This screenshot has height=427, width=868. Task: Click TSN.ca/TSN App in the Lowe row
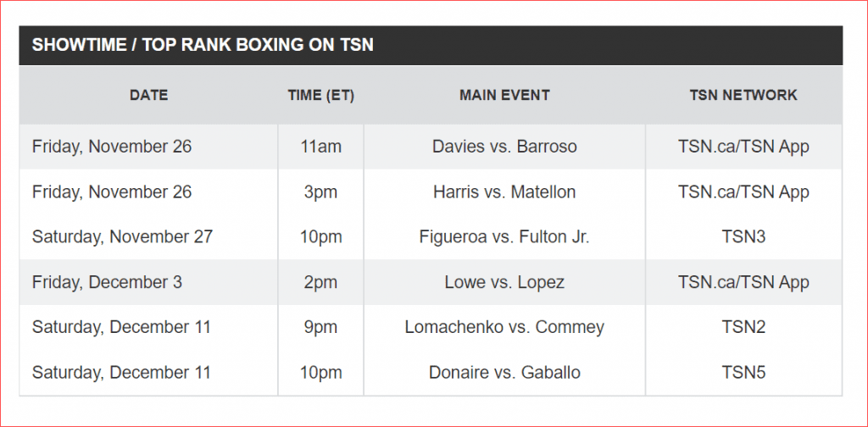[x=743, y=282]
